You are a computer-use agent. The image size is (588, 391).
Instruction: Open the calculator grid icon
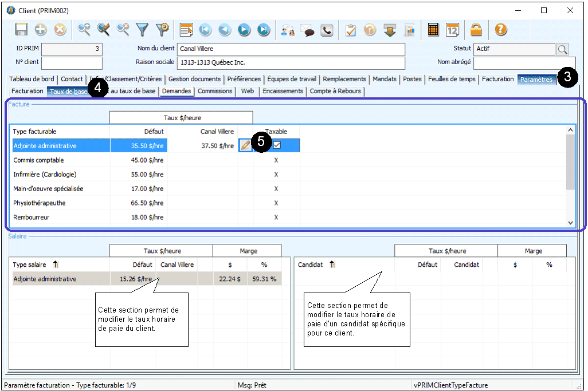pyautogui.click(x=433, y=30)
